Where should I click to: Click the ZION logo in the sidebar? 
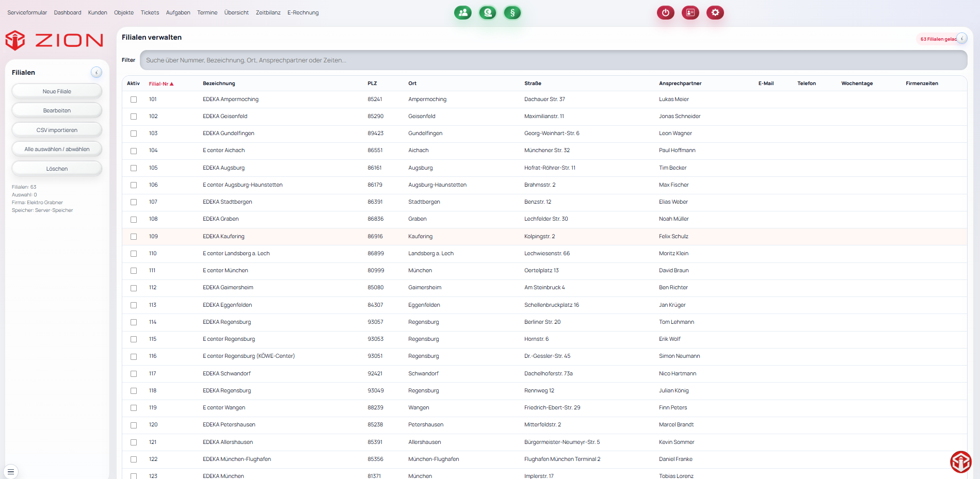click(54, 40)
